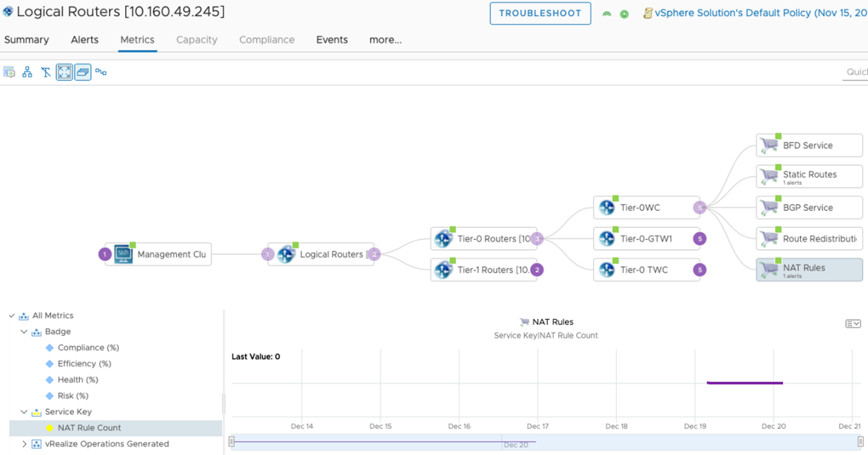This screenshot has width=868, height=455.
Task: Expand vRealize Operations Generated group
Action: tap(24, 444)
